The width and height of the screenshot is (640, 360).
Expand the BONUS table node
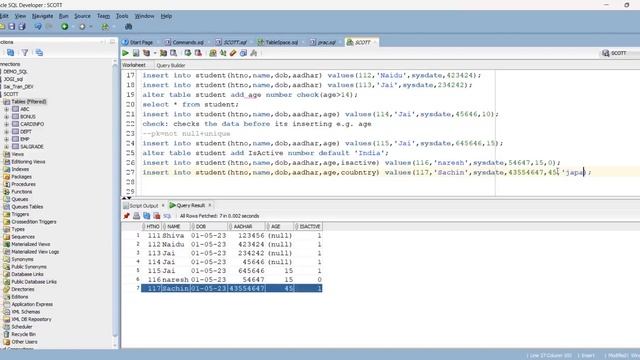[7, 117]
